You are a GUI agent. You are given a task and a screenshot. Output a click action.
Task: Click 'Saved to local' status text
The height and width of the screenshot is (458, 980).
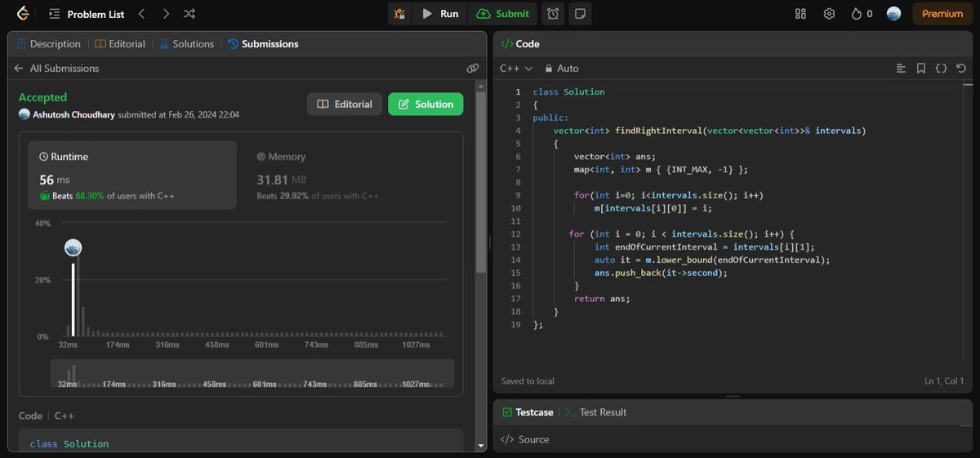point(528,381)
